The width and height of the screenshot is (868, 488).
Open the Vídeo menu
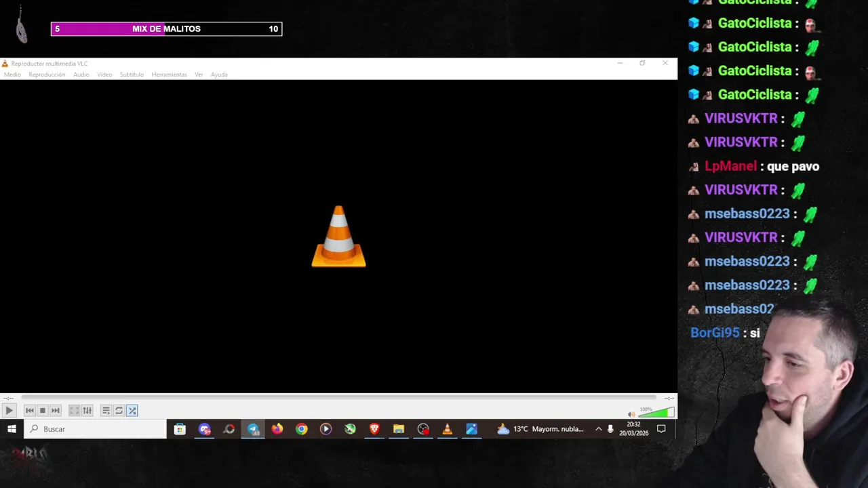tap(104, 75)
